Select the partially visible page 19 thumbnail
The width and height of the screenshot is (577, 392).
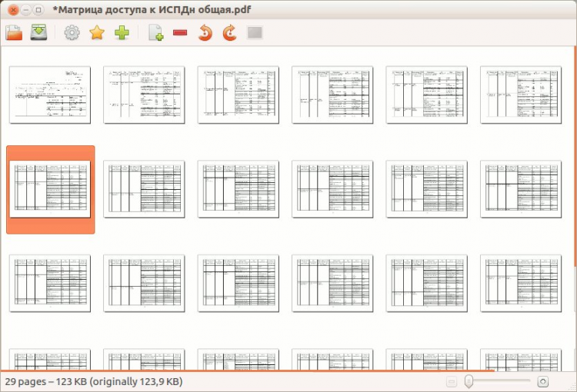tap(50, 360)
